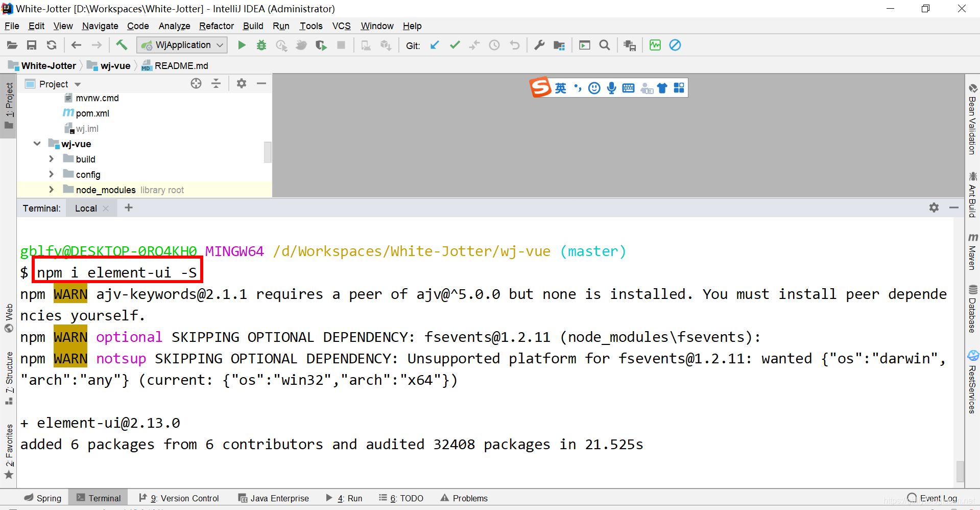Run WjApplication with green play icon
The width and height of the screenshot is (980, 510).
click(242, 45)
